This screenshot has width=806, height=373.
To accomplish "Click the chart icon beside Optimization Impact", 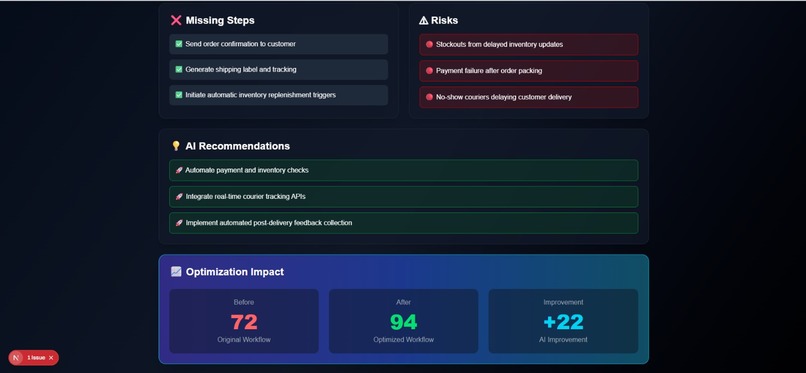I will pos(176,271).
